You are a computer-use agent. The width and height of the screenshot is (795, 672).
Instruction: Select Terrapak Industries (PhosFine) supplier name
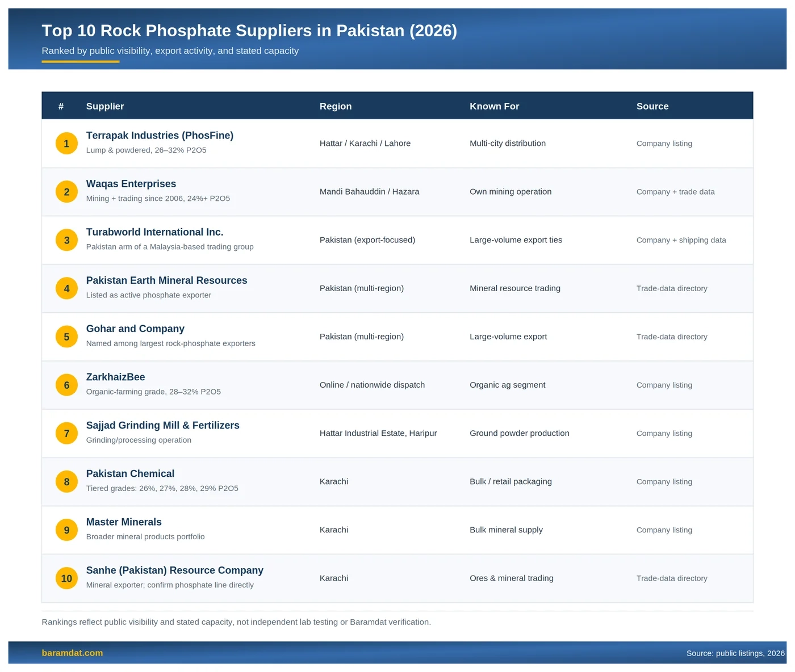[x=160, y=135]
